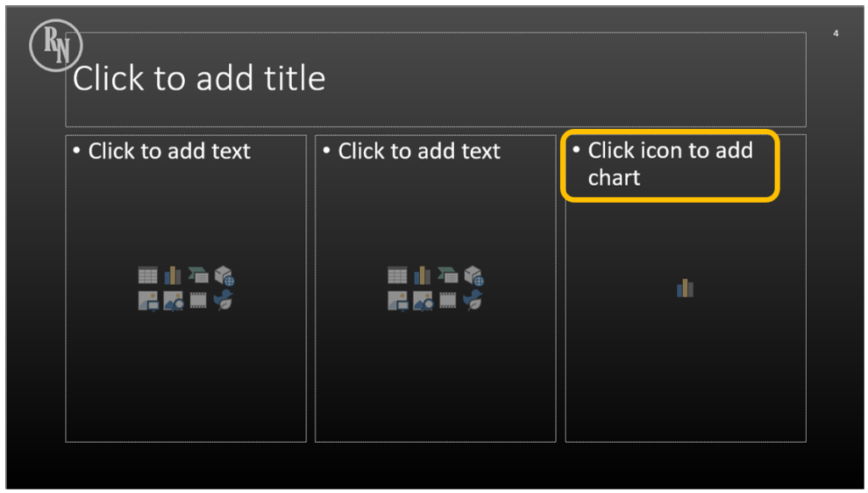Click Insert Table icon in middle placeholder

point(397,276)
